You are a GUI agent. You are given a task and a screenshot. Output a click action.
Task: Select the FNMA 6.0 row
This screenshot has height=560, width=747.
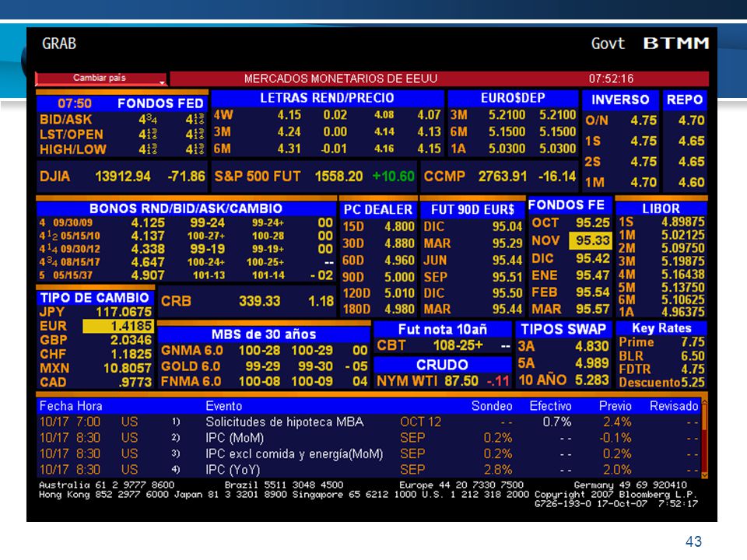point(264,381)
